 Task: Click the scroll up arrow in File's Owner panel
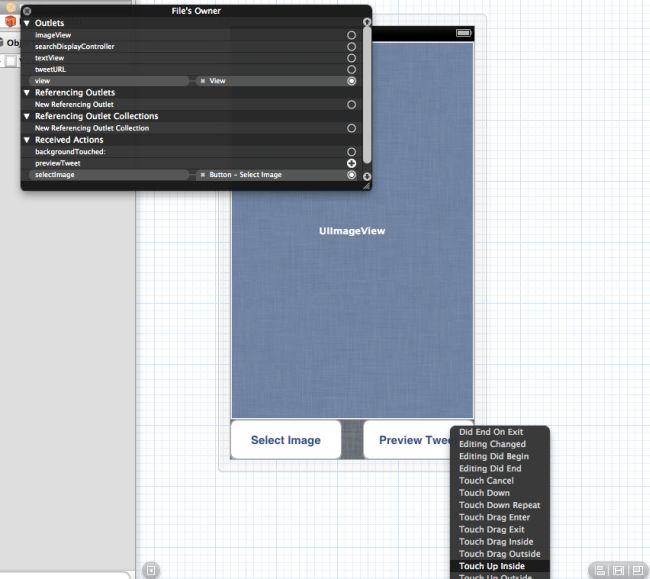point(367,22)
